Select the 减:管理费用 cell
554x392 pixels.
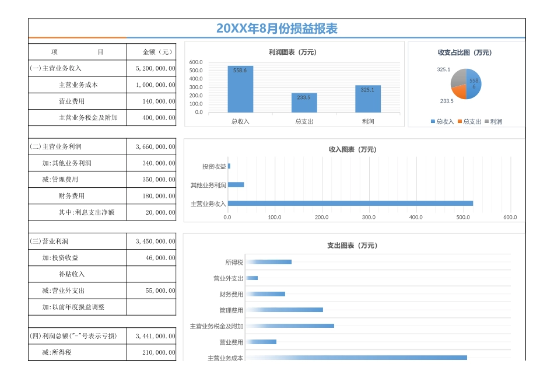pyautogui.click(x=78, y=179)
